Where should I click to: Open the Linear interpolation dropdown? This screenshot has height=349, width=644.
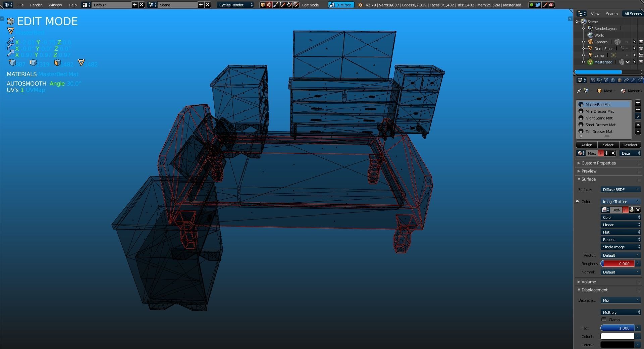coord(621,225)
